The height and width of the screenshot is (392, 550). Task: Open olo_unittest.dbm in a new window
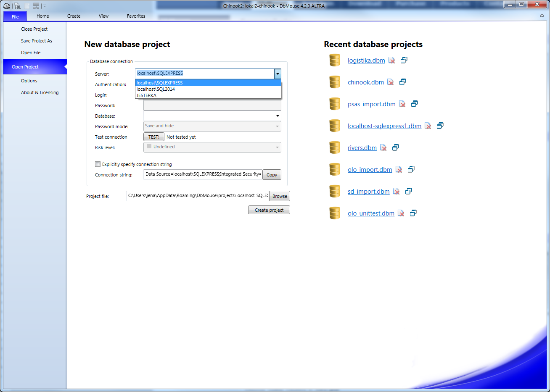pos(413,213)
